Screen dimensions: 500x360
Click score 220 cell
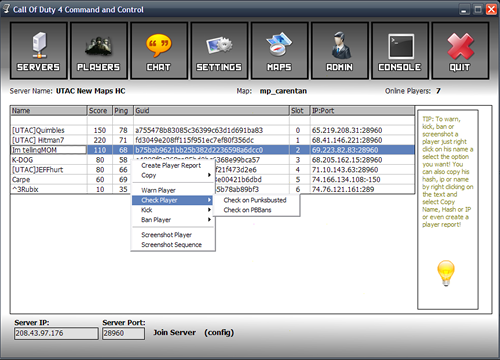[100, 140]
